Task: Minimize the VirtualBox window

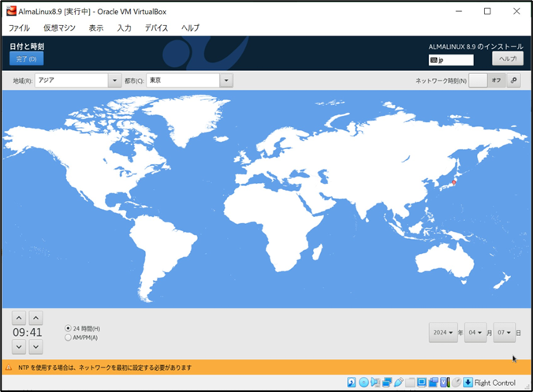Action: click(x=459, y=11)
